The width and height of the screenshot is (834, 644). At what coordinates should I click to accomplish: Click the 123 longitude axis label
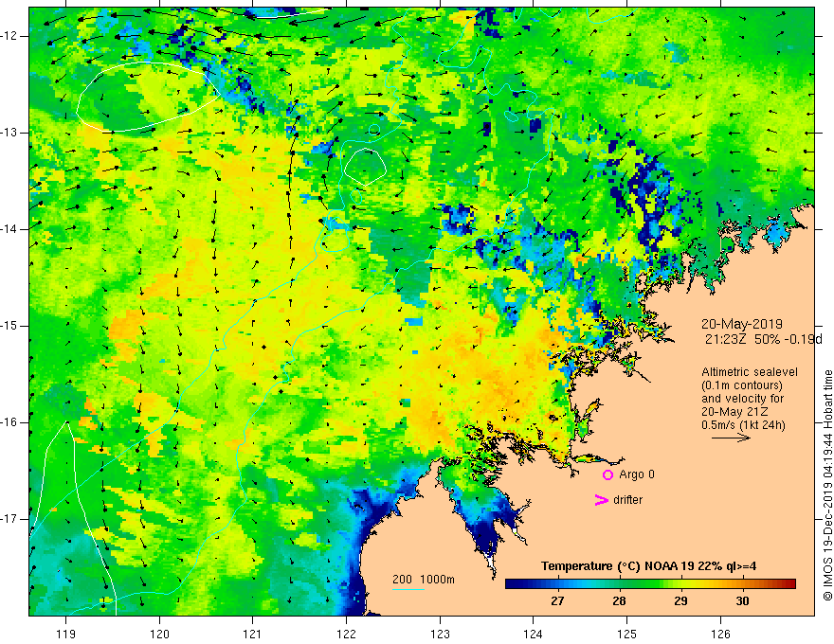(x=440, y=634)
